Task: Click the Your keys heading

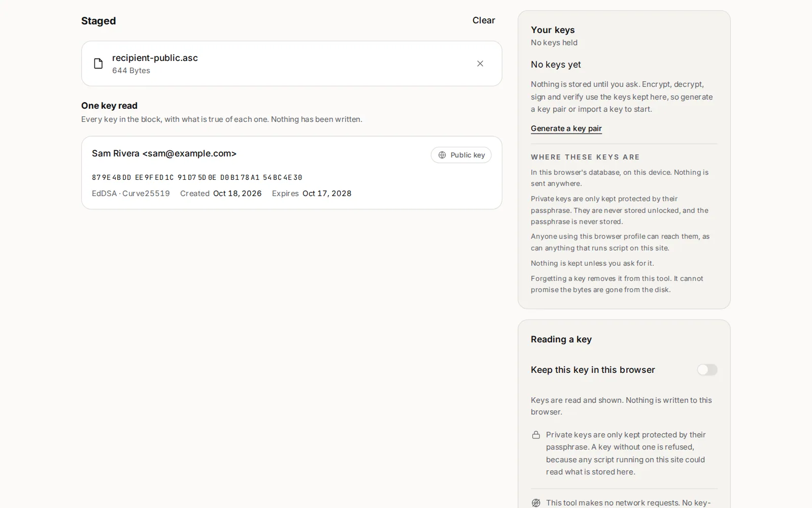Action: pyautogui.click(x=553, y=30)
